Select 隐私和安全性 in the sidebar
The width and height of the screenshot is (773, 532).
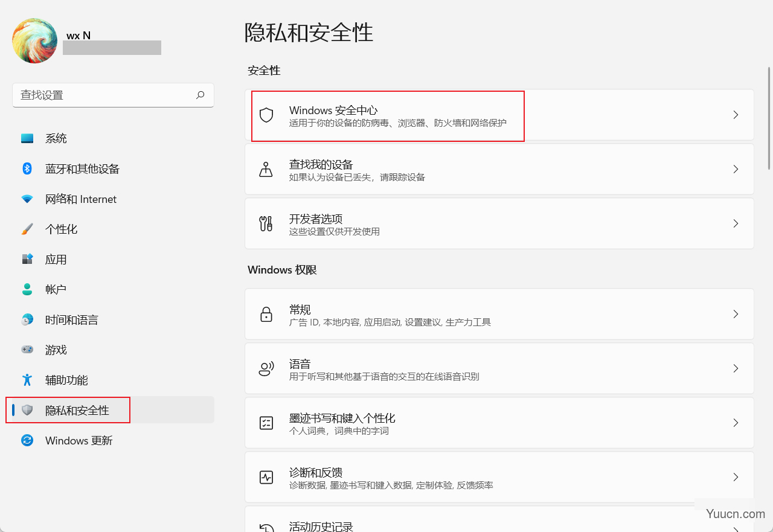[113, 410]
